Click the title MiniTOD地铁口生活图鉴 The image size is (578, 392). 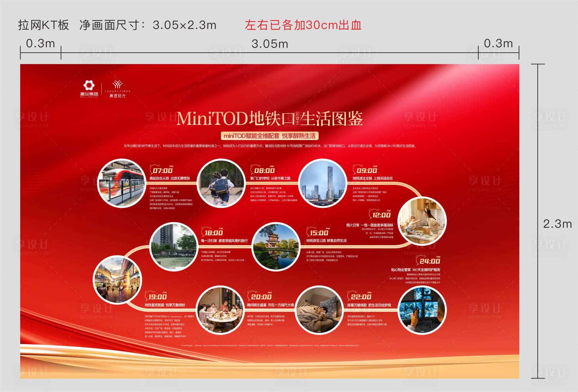[x=270, y=118]
